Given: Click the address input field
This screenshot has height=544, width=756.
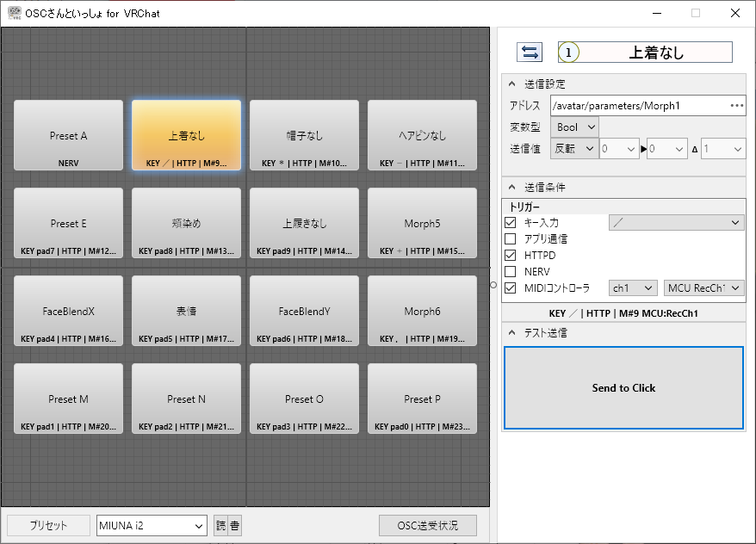Looking at the screenshot, I should click(x=639, y=106).
